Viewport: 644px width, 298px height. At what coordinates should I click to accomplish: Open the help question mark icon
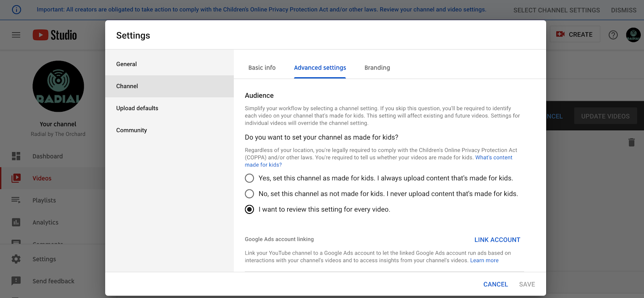pos(613,35)
